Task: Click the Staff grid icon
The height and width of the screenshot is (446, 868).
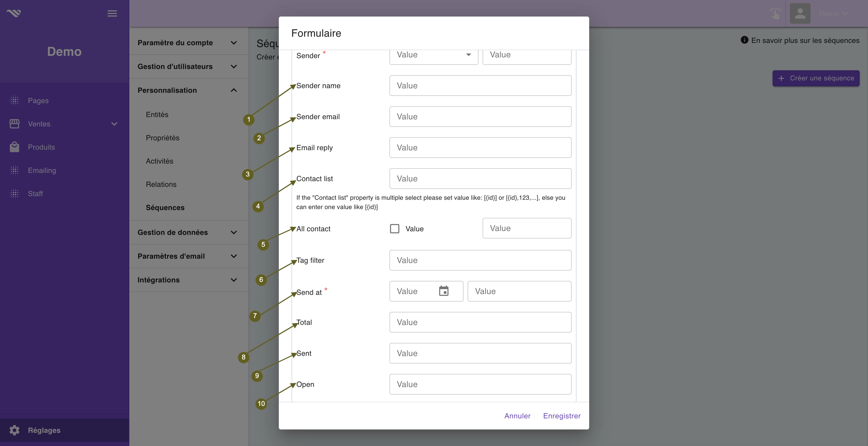Action: pyautogui.click(x=14, y=193)
